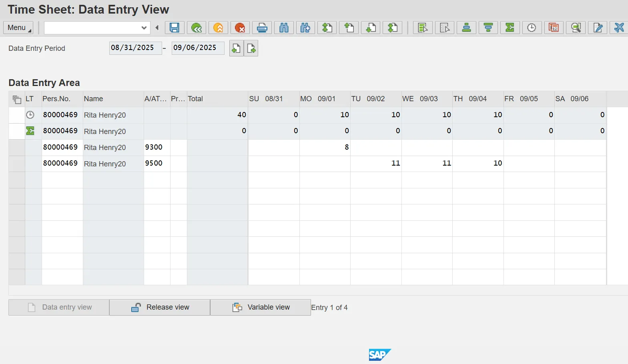Click the Name column header

[x=113, y=99]
